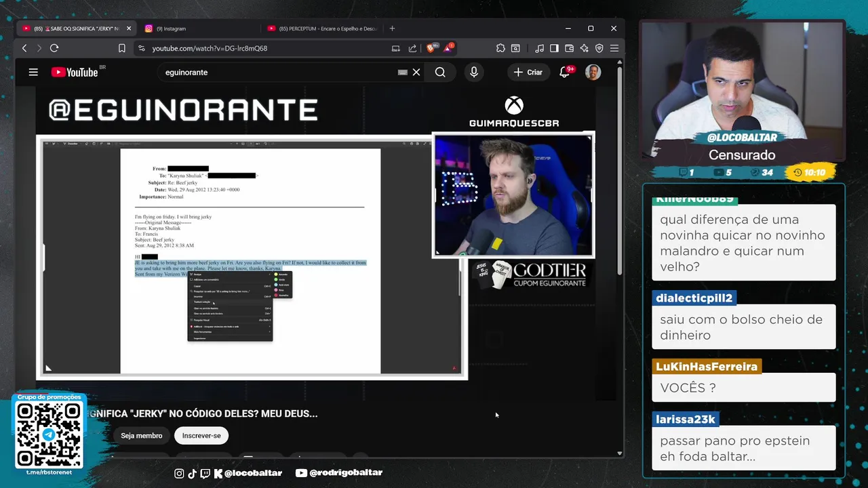The width and height of the screenshot is (868, 488).
Task: Click the scrollbar down arrow
Action: (620, 453)
